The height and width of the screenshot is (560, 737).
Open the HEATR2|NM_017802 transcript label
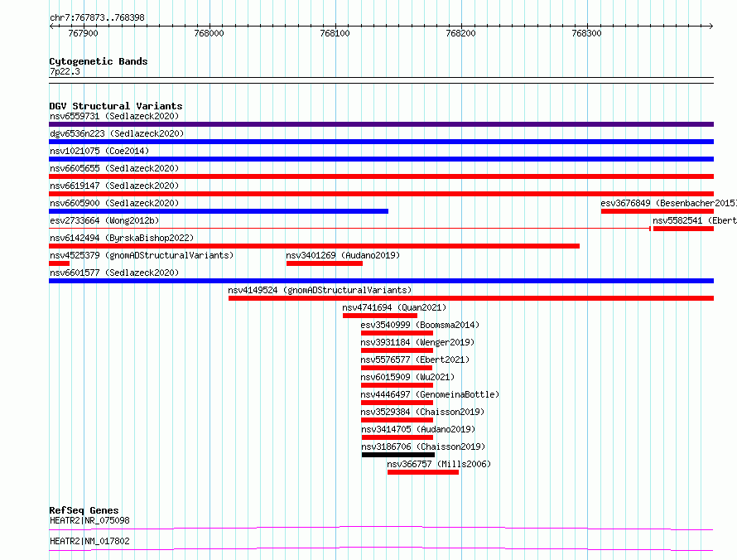(89, 541)
